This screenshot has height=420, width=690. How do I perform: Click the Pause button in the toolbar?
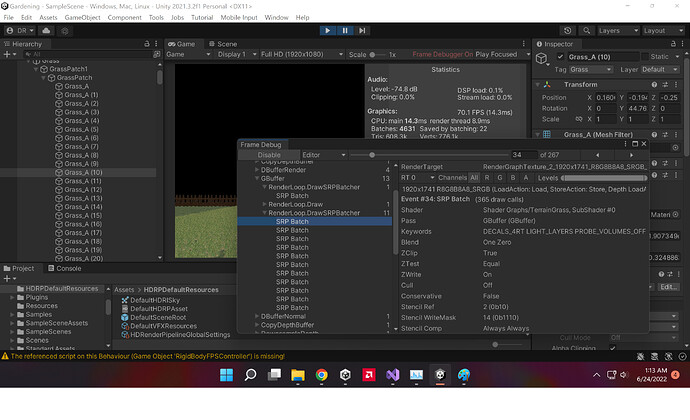[x=346, y=30]
